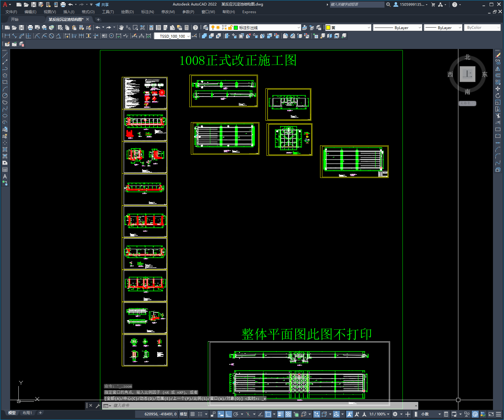Click the 模型 button in status bar
504x420 pixels.
coord(184,414)
